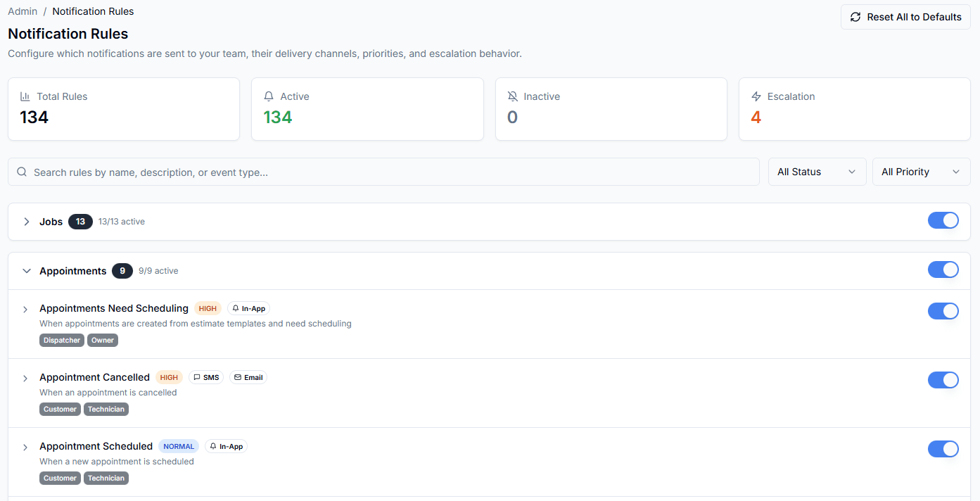This screenshot has height=501, width=980.
Task: Click the Email channel badge
Action: click(248, 377)
